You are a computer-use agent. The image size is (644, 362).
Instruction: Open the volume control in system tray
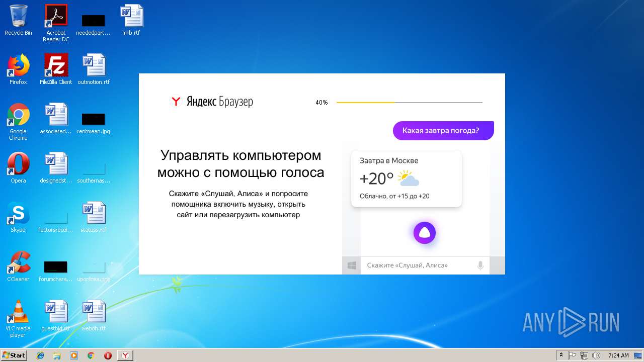pos(596,355)
